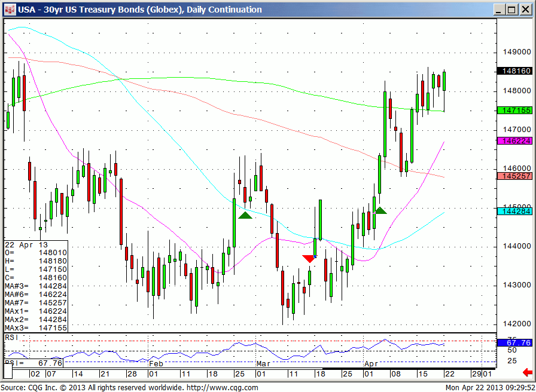
Task: Select the red down-triangle signal in mid March
Action: (x=309, y=259)
